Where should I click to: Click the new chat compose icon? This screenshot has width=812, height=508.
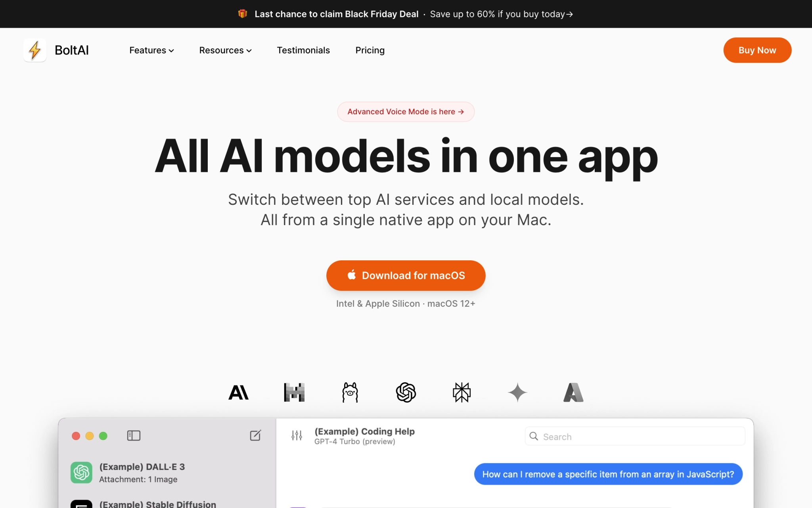pos(255,435)
